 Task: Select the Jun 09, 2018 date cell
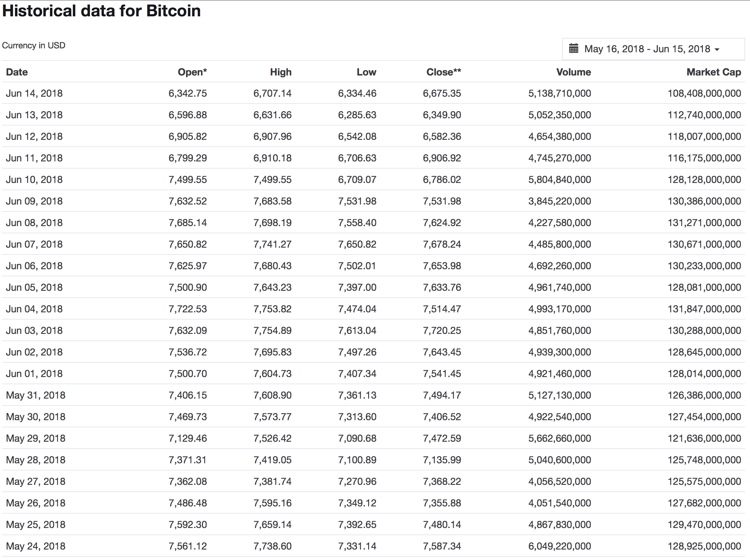point(34,201)
